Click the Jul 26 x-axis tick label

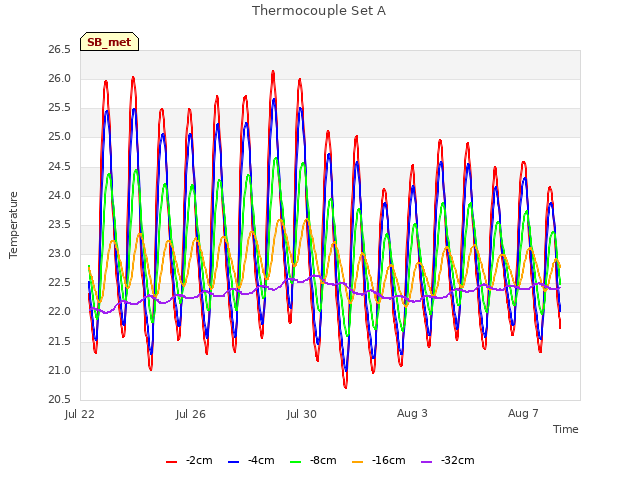point(191,414)
